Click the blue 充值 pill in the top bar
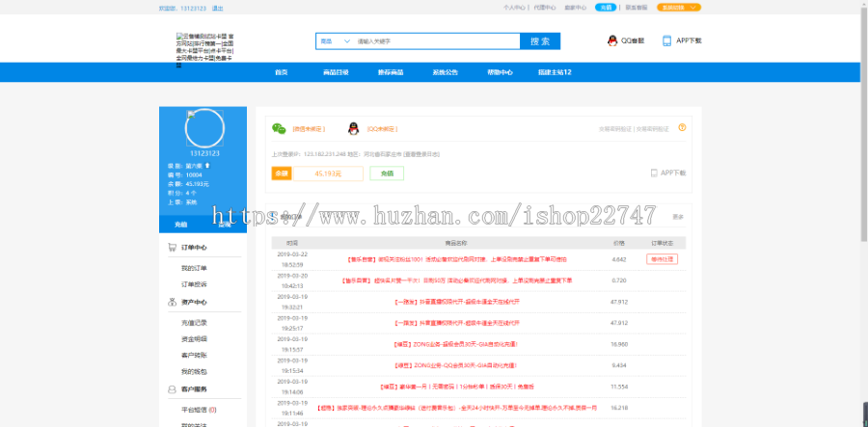The height and width of the screenshot is (427, 868). click(x=606, y=7)
